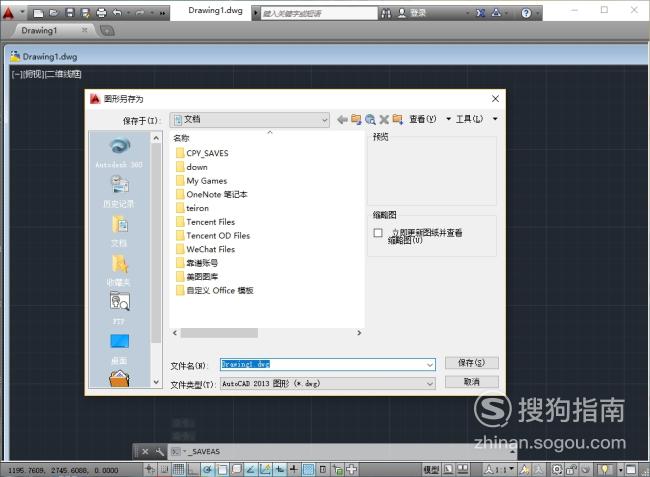Screen dimensions: 650x477
Task: Toggle Ortho mode in the status bar
Action: tap(193, 470)
